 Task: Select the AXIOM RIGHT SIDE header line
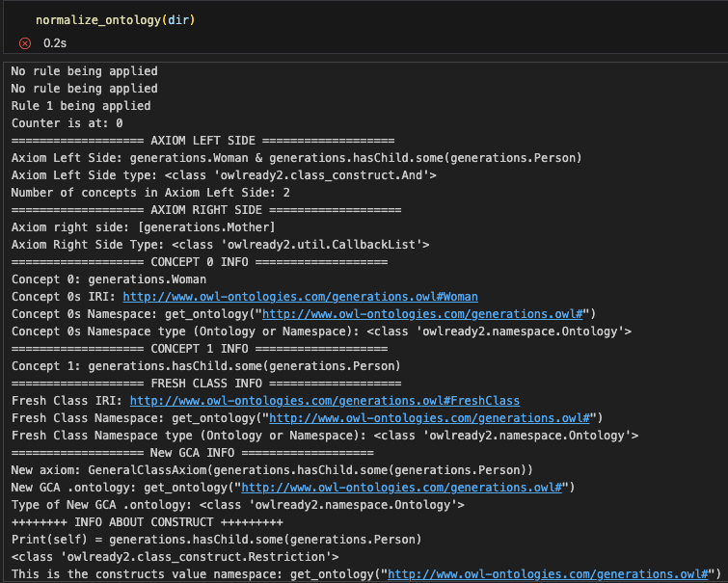(205, 210)
